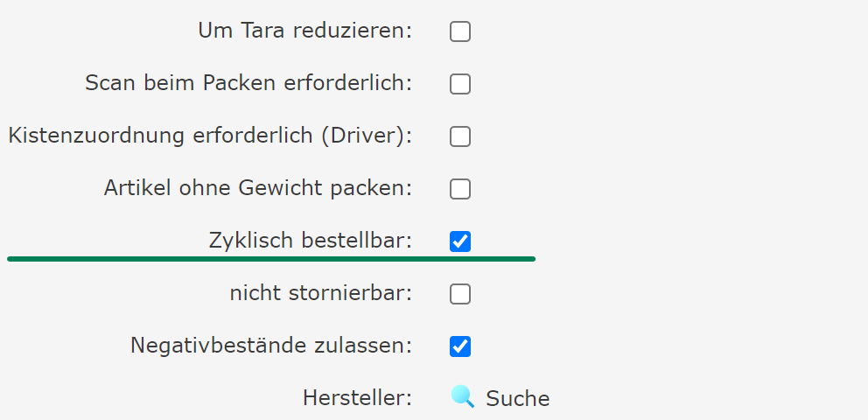The width and height of the screenshot is (868, 420).
Task: Uncheck the Zyklisch bestellbar checkbox
Action: click(460, 241)
